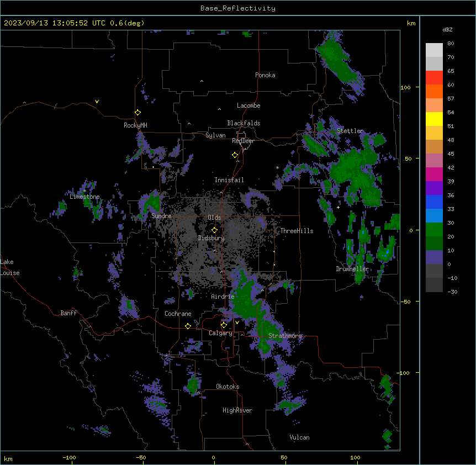Click the dBZ legend heading

(x=447, y=29)
